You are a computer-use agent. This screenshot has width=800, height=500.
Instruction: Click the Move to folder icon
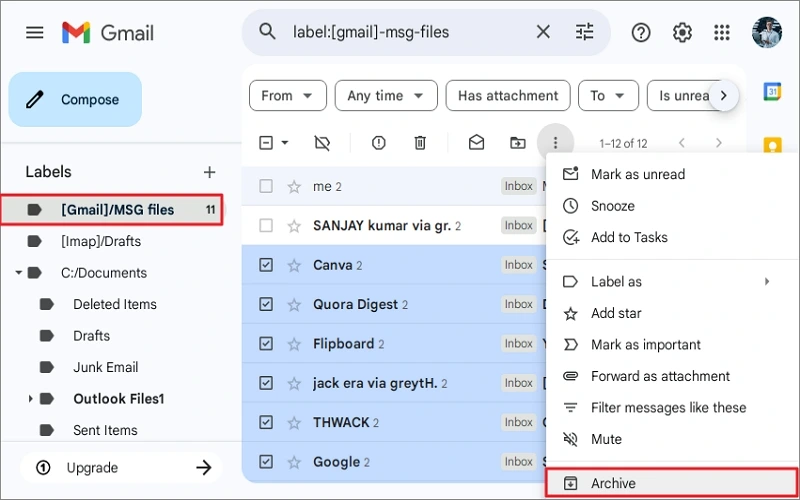(517, 143)
